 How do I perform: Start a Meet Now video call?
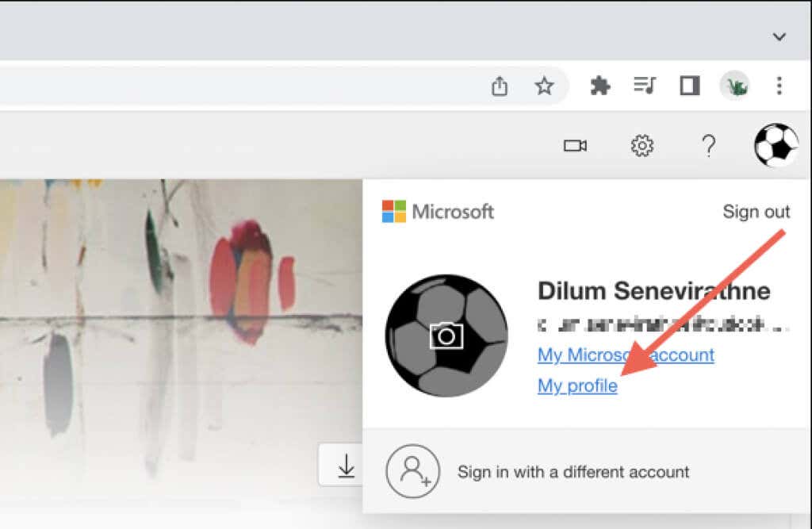pos(575,146)
